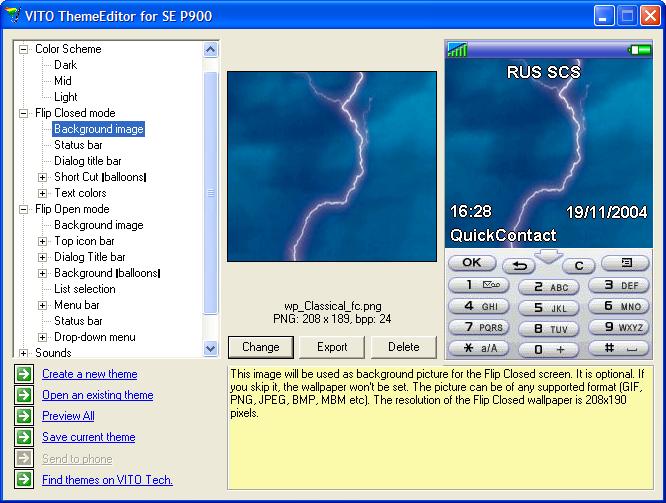Select Background image under Flip Open mode

point(99,225)
